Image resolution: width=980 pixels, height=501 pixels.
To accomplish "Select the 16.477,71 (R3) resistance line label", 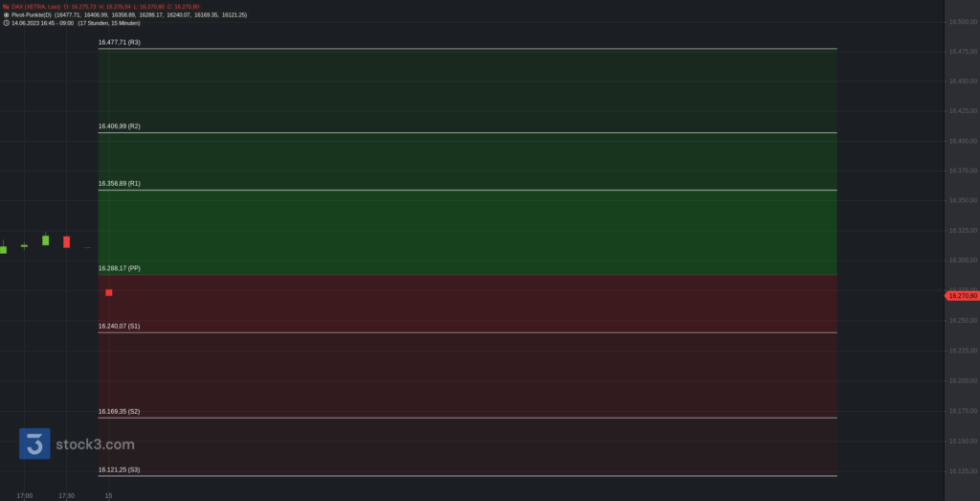I will (x=120, y=42).
